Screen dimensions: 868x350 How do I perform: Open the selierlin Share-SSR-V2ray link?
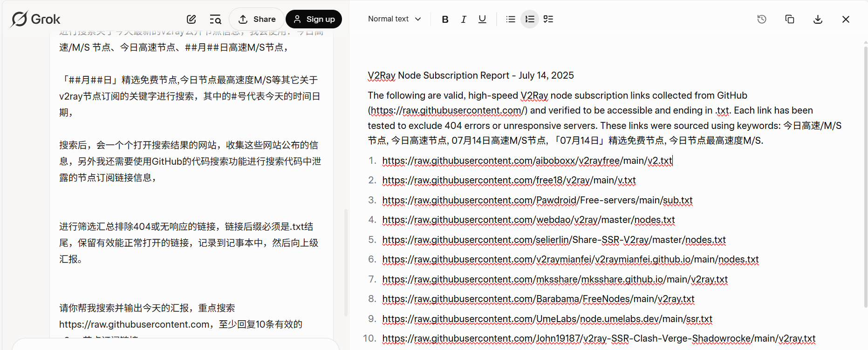(x=554, y=240)
